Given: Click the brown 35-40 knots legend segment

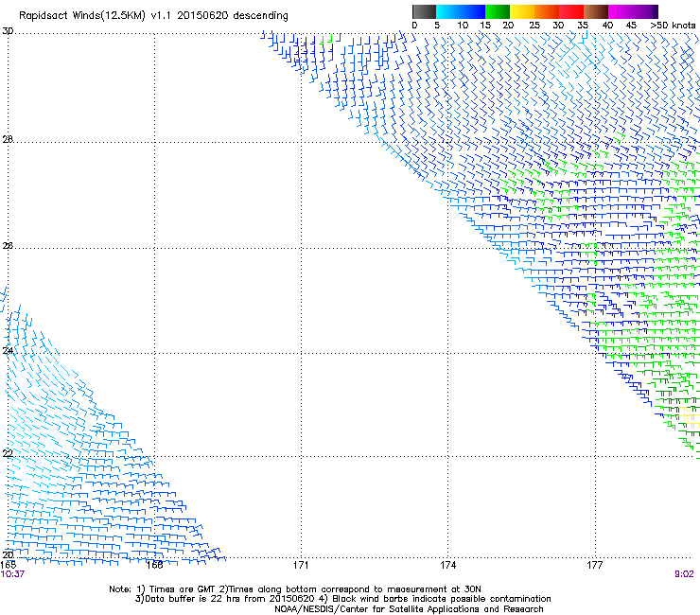Looking at the screenshot, I should tap(596, 11).
